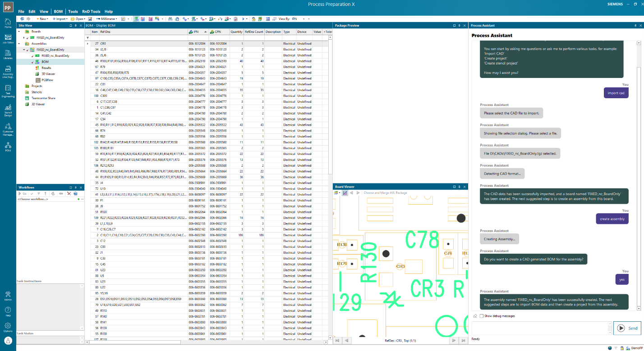
Task: Open the BOM menu in the menu bar
Action: (x=58, y=11)
